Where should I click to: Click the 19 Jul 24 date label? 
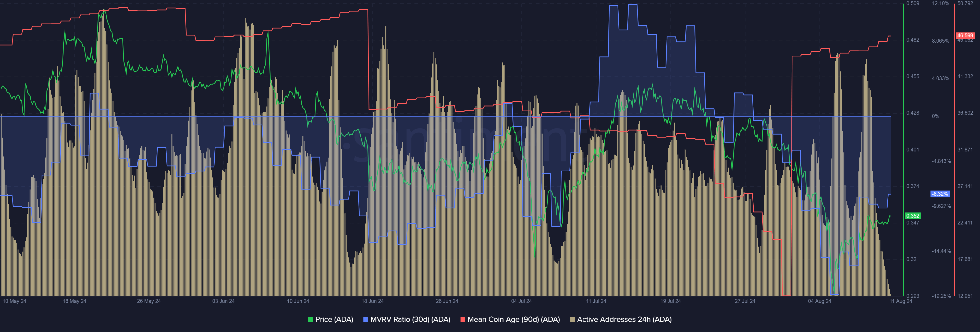(671, 301)
